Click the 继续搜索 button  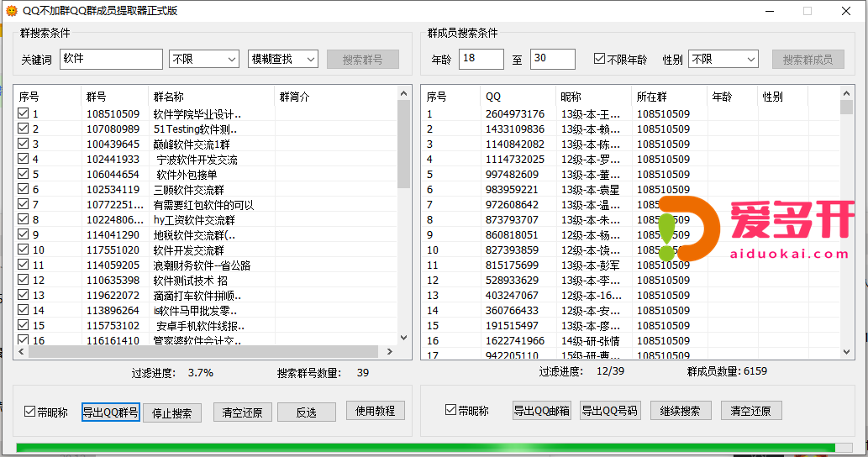click(681, 411)
